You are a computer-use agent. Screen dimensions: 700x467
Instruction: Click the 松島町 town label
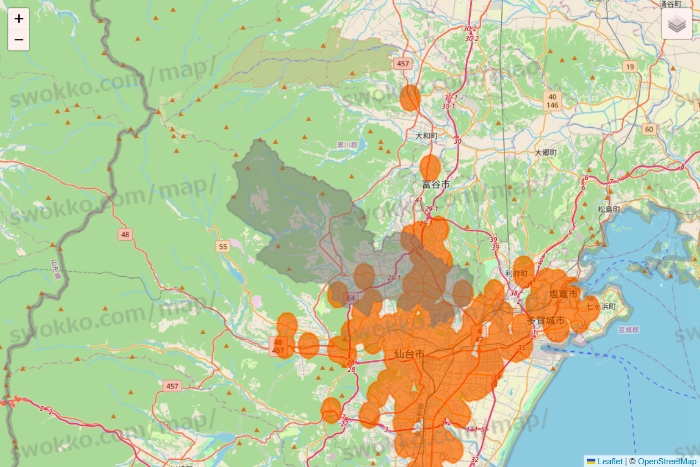pos(608,209)
